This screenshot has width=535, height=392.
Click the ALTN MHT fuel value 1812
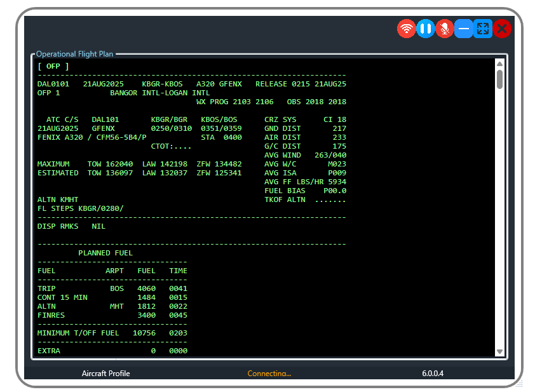point(146,306)
